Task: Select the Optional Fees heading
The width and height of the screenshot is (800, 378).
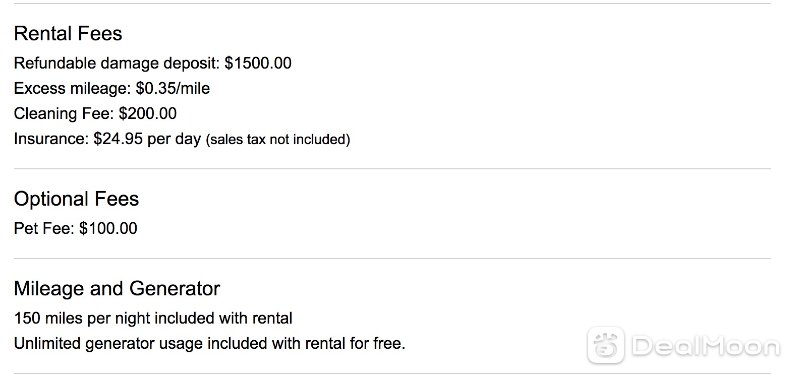Action: pyautogui.click(x=76, y=199)
